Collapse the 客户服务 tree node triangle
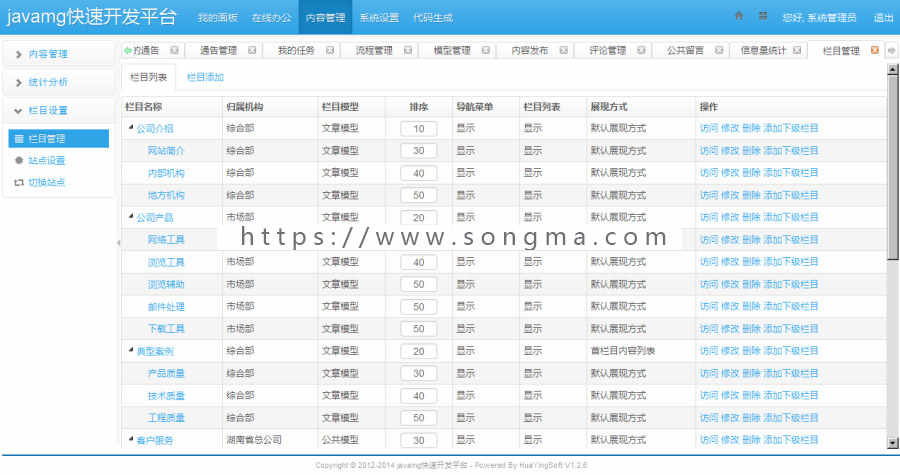The width and height of the screenshot is (900, 475). click(x=131, y=439)
